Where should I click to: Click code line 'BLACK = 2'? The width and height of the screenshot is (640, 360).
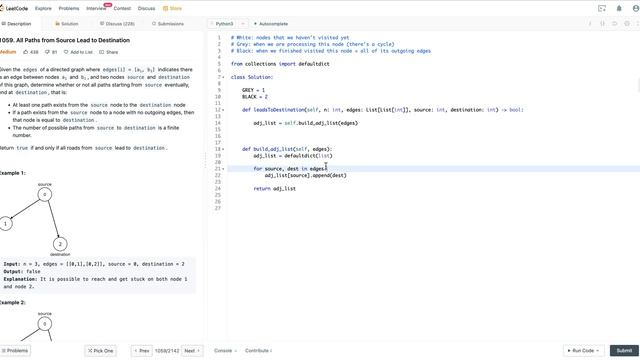point(255,97)
